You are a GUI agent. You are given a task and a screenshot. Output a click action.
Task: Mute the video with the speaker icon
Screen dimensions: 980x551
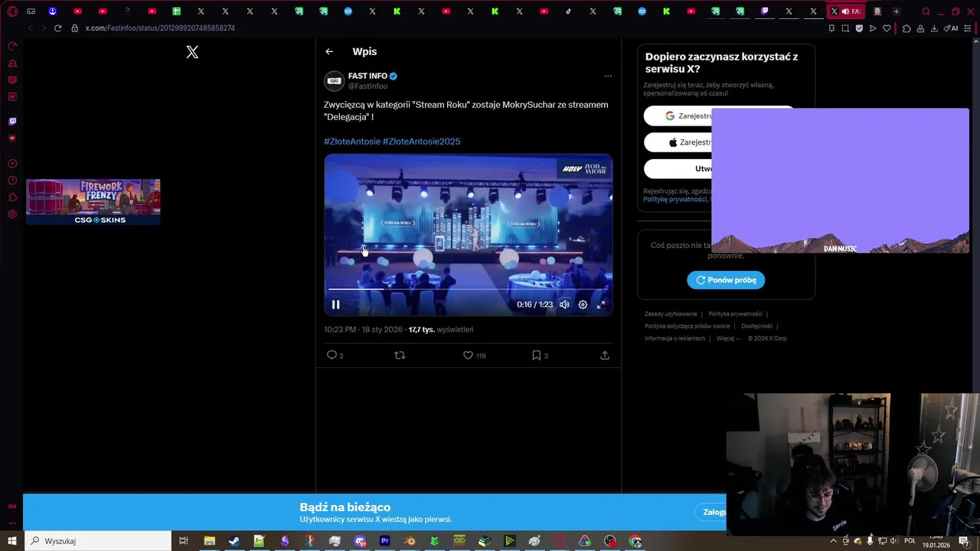pyautogui.click(x=564, y=305)
